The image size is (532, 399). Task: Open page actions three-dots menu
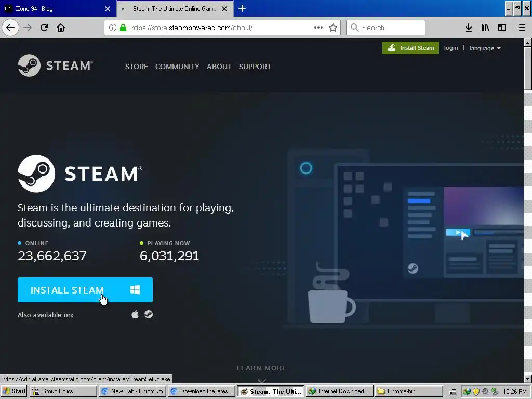click(318, 28)
